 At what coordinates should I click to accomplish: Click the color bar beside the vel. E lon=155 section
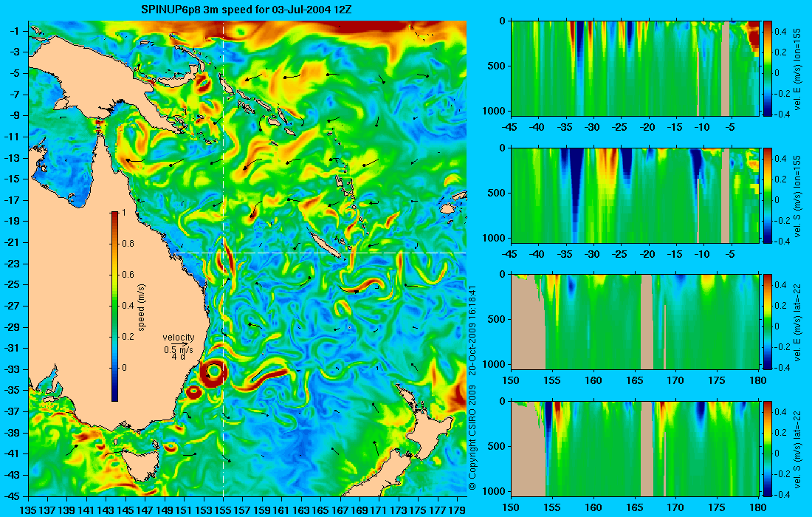pos(768,69)
